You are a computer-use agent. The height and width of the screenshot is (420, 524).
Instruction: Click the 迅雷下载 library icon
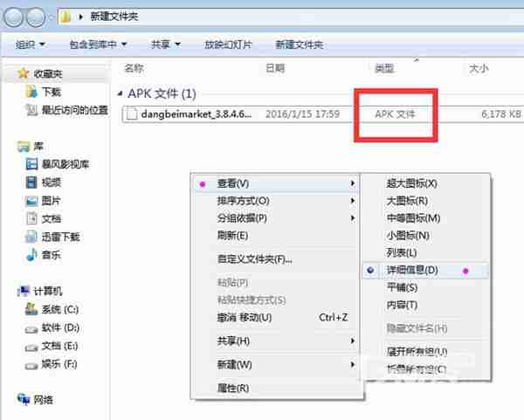click(x=31, y=237)
